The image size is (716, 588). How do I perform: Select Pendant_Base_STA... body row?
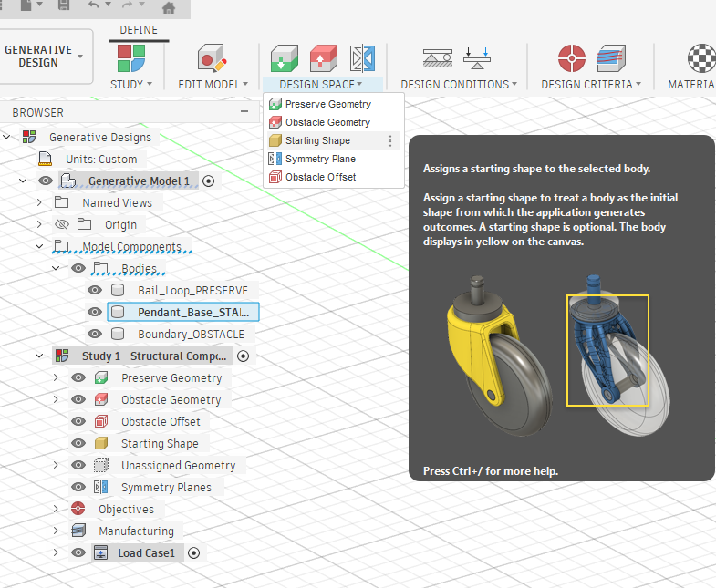click(183, 312)
